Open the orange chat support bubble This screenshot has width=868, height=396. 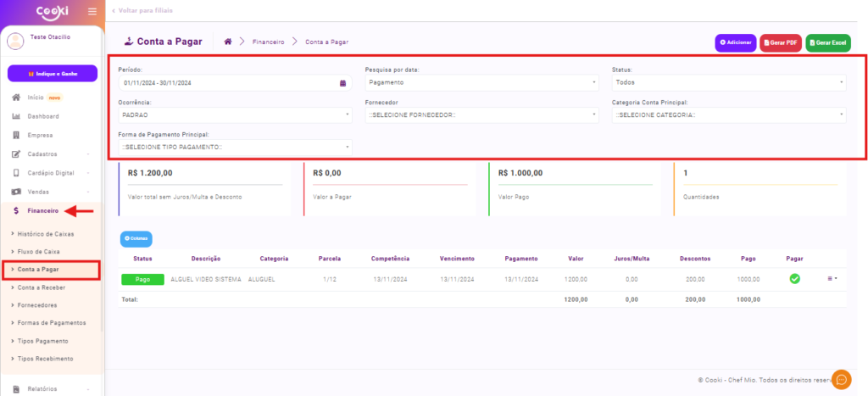click(841, 379)
